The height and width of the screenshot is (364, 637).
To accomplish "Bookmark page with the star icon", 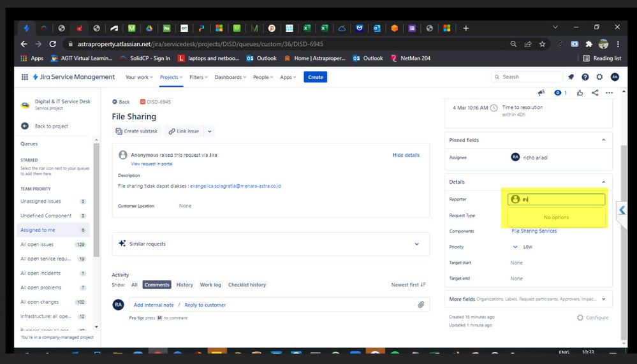I will (543, 44).
